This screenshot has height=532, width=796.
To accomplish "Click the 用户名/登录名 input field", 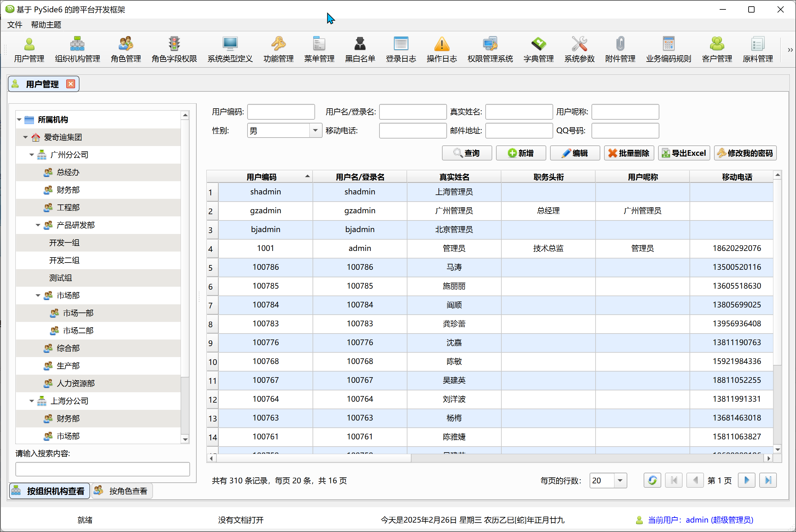I will click(412, 112).
